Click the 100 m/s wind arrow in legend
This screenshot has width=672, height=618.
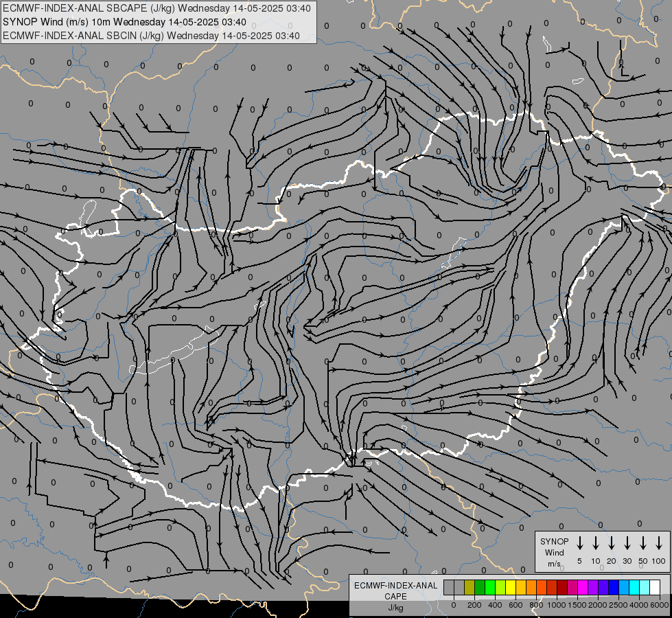(659, 543)
